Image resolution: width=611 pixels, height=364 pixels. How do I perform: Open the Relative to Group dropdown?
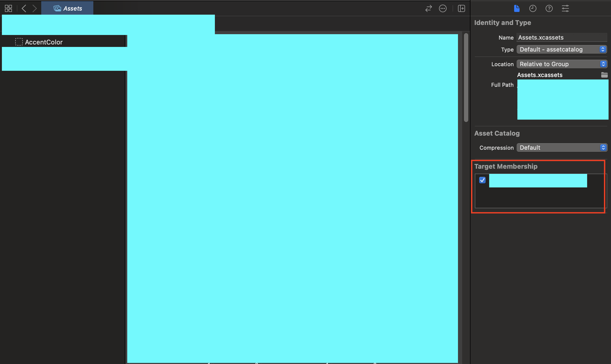[x=562, y=64]
